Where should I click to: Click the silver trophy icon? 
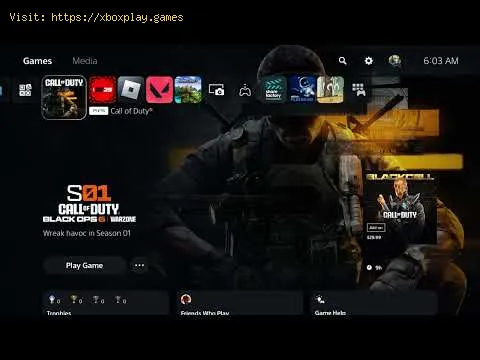[x=96, y=299]
